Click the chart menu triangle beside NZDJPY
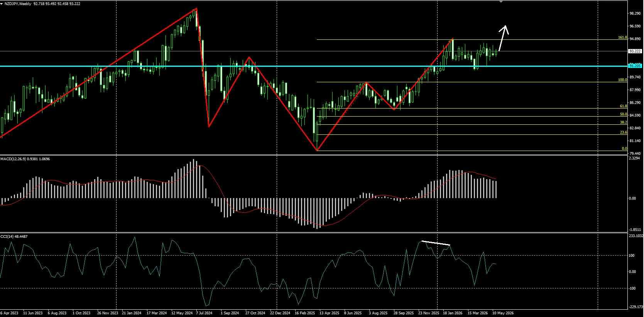Image resolution: width=644 pixels, height=317 pixels. pos(2,3)
